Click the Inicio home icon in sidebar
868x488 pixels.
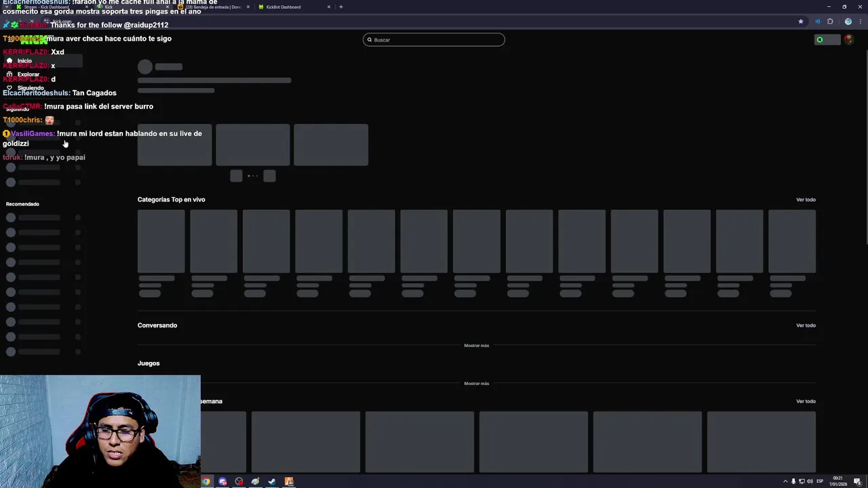click(x=9, y=61)
